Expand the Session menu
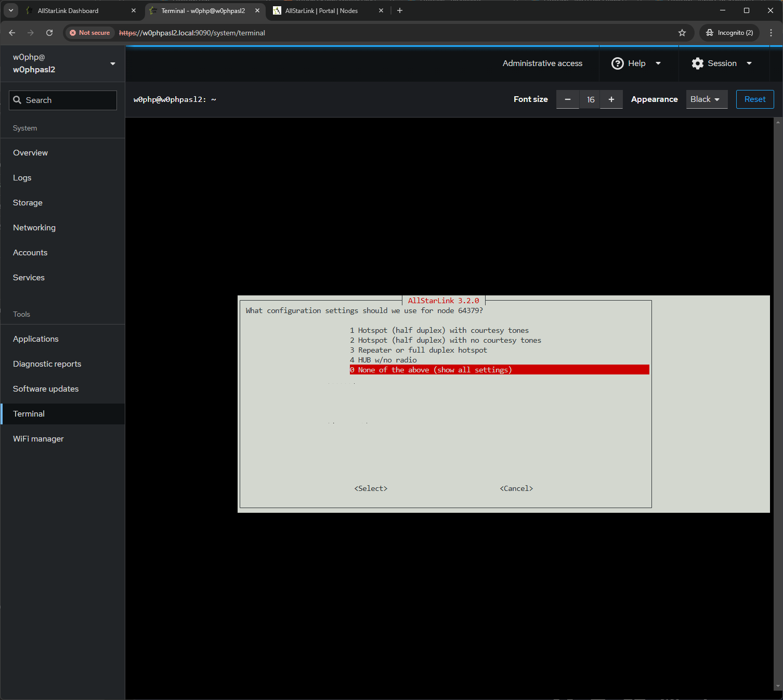The width and height of the screenshot is (783, 700). (722, 63)
